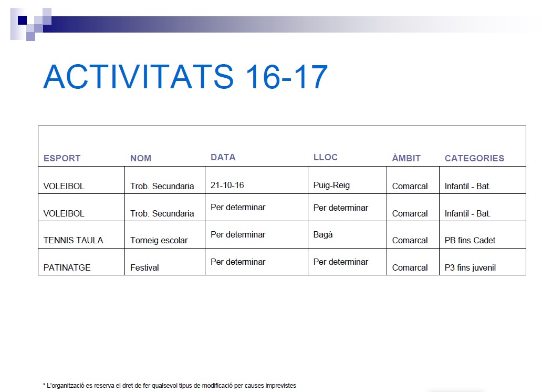Click the decorative blue squares logo
542x392 pixels.
click(30, 24)
